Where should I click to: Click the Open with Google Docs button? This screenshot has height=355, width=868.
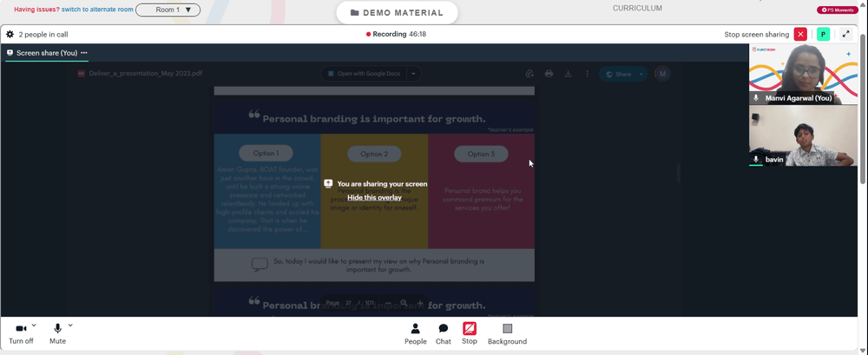(364, 74)
